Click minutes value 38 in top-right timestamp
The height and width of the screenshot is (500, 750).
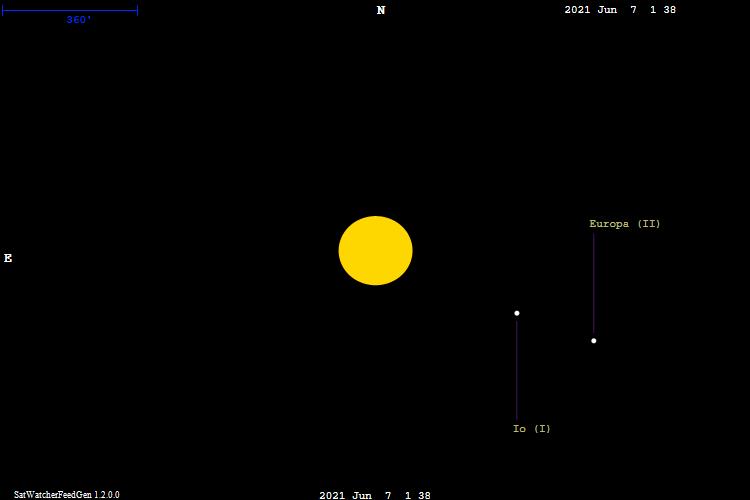pyautogui.click(x=669, y=10)
